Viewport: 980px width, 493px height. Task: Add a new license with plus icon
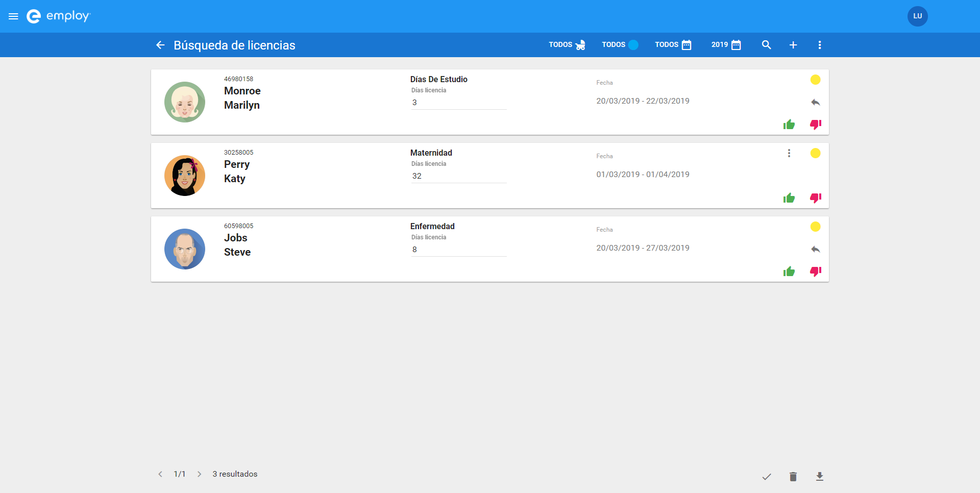(x=793, y=45)
